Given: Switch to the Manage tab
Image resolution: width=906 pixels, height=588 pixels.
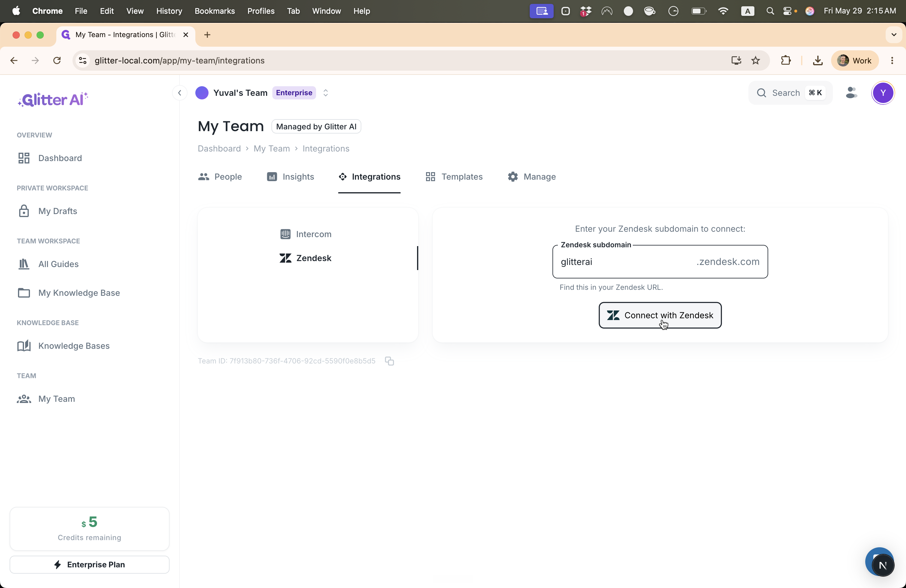Looking at the screenshot, I should tap(532, 177).
